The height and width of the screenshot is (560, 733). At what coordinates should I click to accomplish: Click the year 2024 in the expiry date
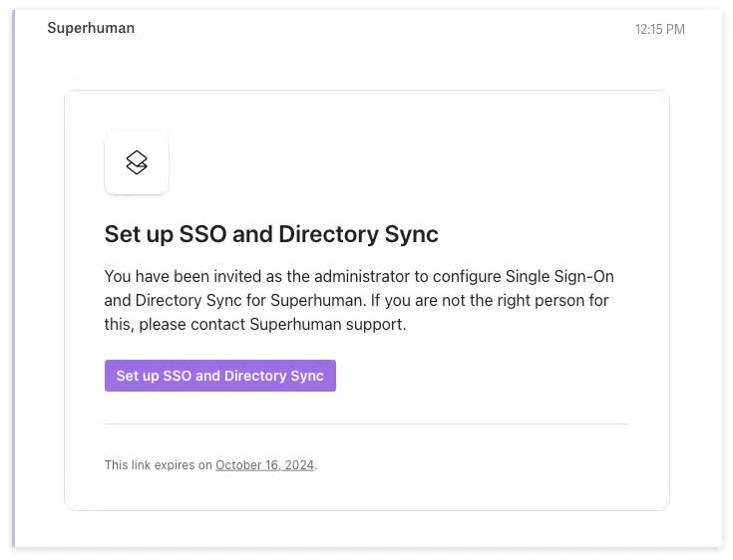click(x=299, y=465)
